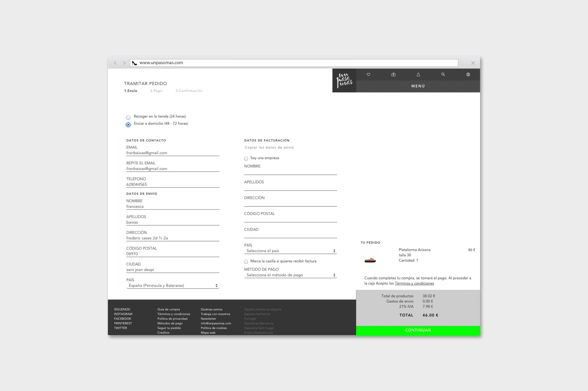
Task: Select Recoger en la tienda option
Action: coord(128,117)
